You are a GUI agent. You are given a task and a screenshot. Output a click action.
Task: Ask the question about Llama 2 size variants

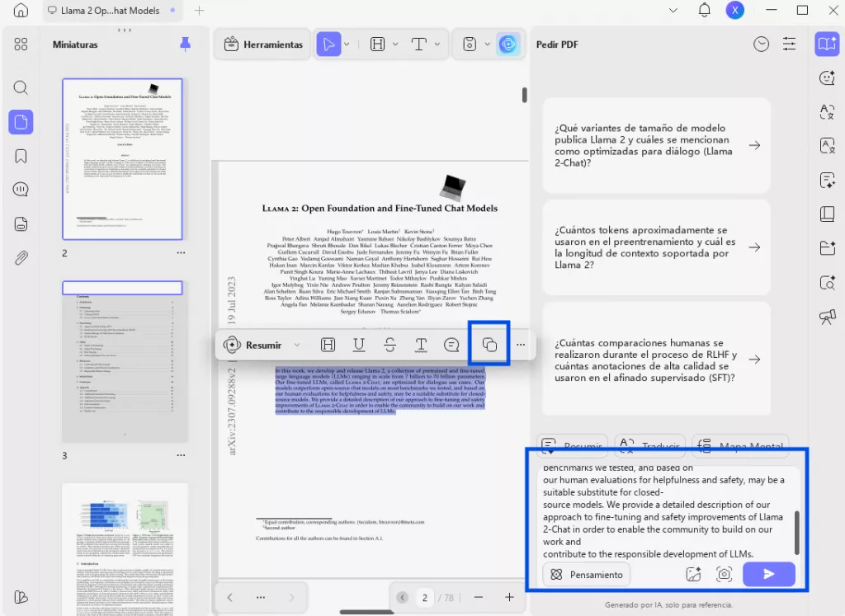point(656,145)
